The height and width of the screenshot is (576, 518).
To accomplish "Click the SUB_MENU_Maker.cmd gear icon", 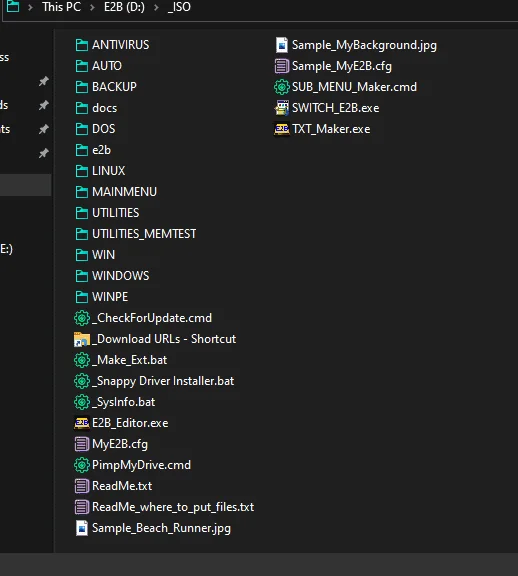I will click(281, 87).
